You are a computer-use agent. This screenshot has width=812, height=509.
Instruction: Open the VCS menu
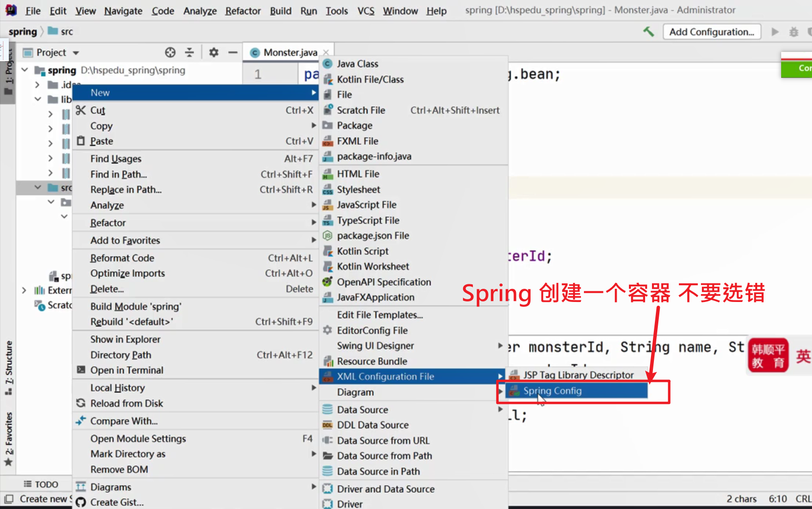[x=366, y=11]
